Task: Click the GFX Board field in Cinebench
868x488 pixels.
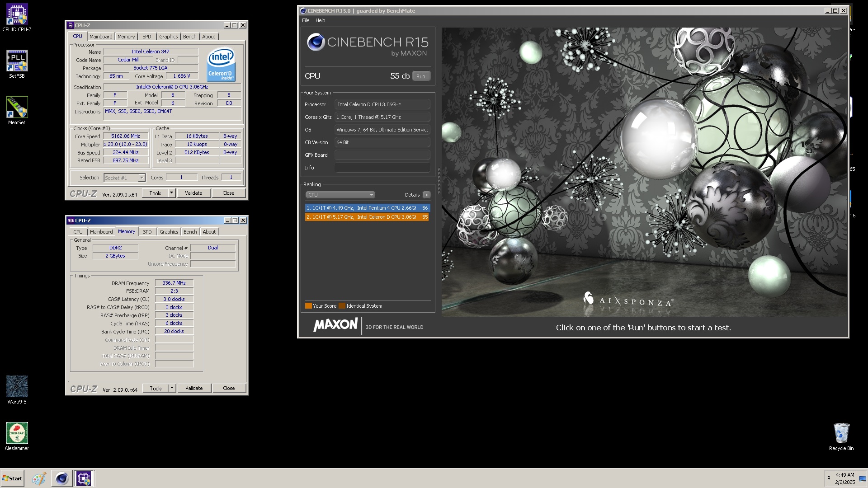Action: [x=382, y=155]
